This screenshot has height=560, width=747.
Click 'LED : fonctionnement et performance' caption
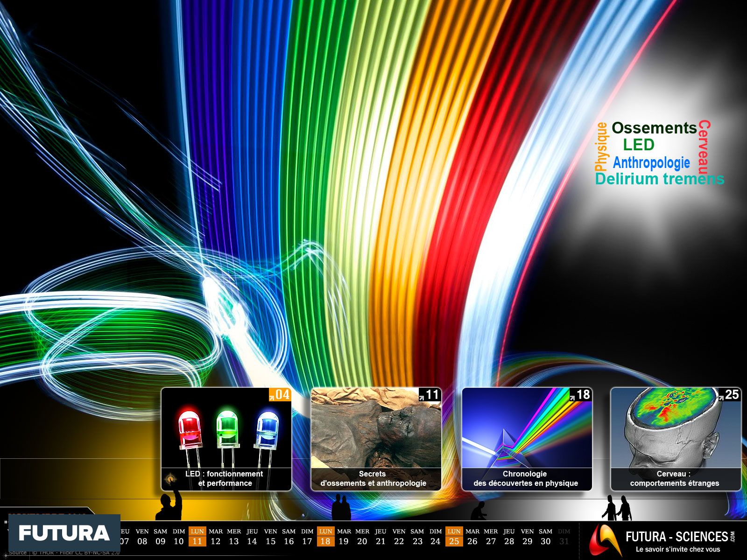[x=225, y=478]
